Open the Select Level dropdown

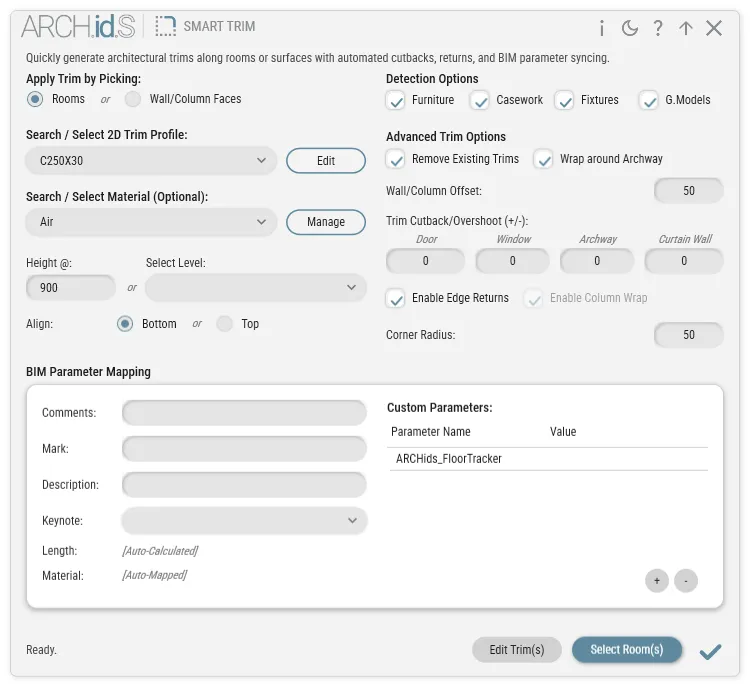255,288
